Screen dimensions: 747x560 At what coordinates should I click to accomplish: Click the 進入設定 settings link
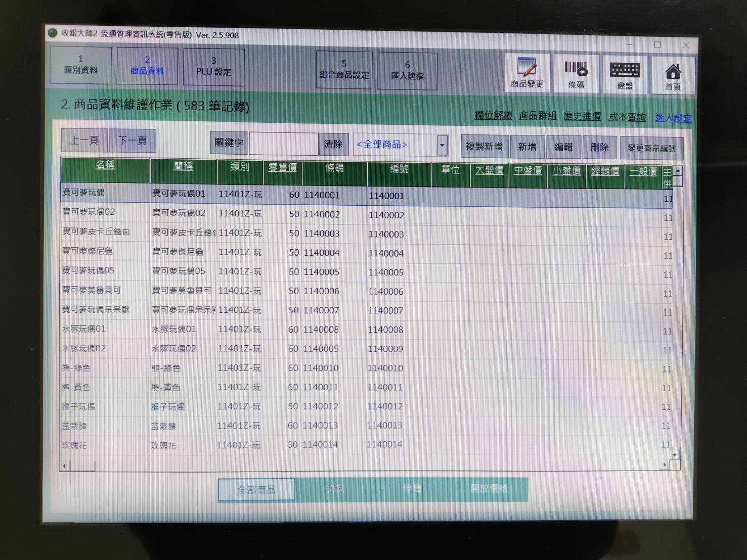(673, 118)
